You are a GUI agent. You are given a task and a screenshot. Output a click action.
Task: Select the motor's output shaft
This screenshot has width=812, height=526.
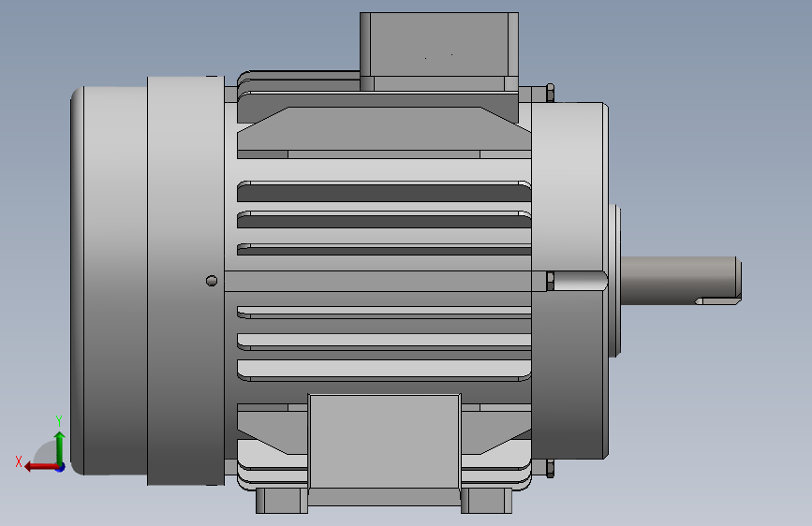click(x=681, y=280)
